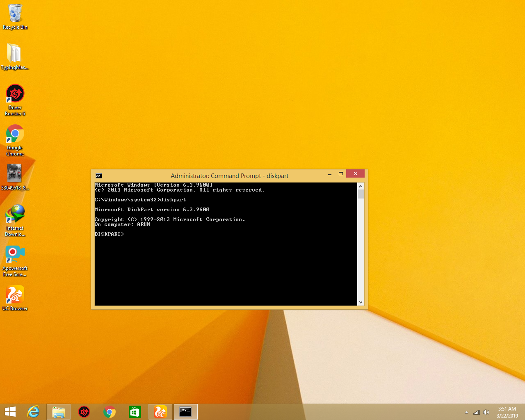Image resolution: width=525 pixels, height=420 pixels.
Task: Click scrollbar down arrow in Command Prompt
Action: click(x=361, y=302)
